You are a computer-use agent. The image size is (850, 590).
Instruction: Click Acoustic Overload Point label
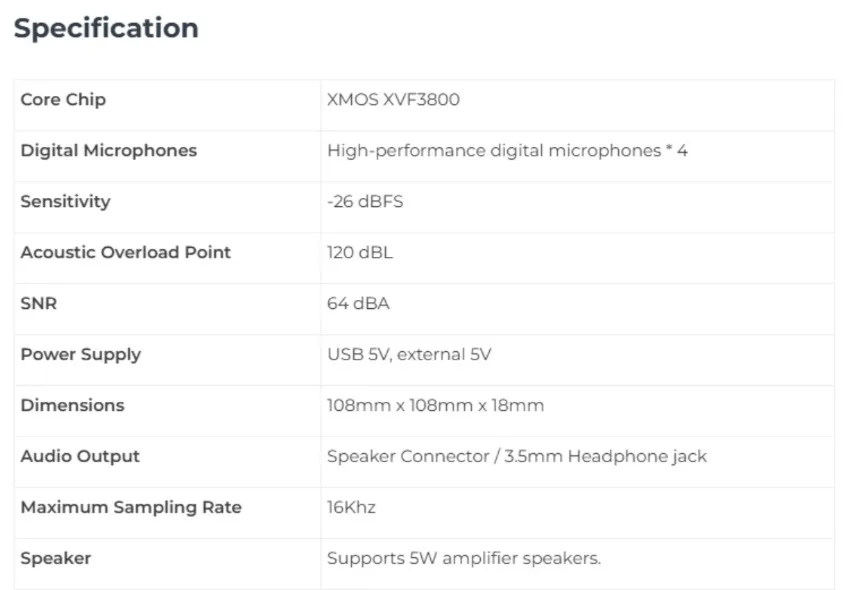click(125, 253)
